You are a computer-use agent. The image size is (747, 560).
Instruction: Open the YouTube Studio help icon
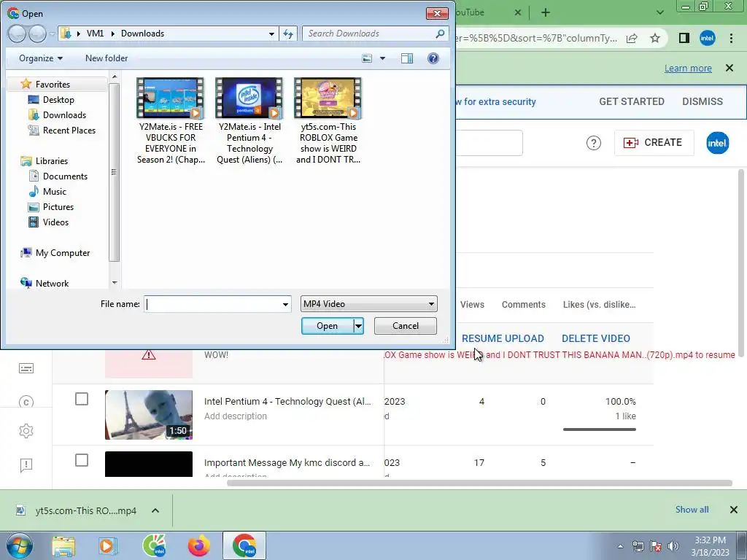tap(594, 143)
